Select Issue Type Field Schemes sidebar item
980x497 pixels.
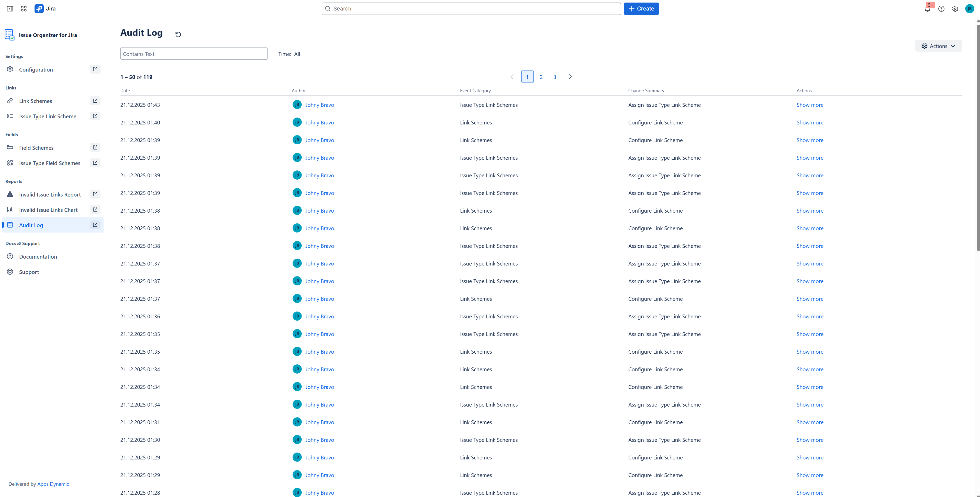(x=49, y=163)
